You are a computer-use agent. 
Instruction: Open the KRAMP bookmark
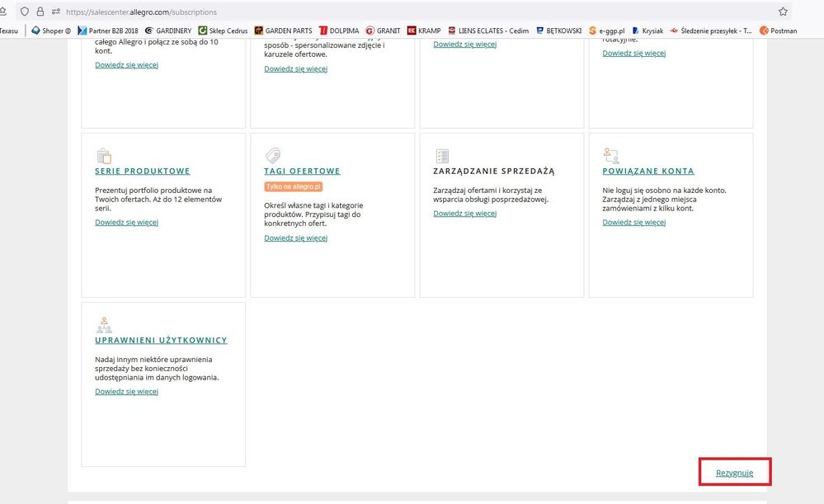tap(424, 31)
